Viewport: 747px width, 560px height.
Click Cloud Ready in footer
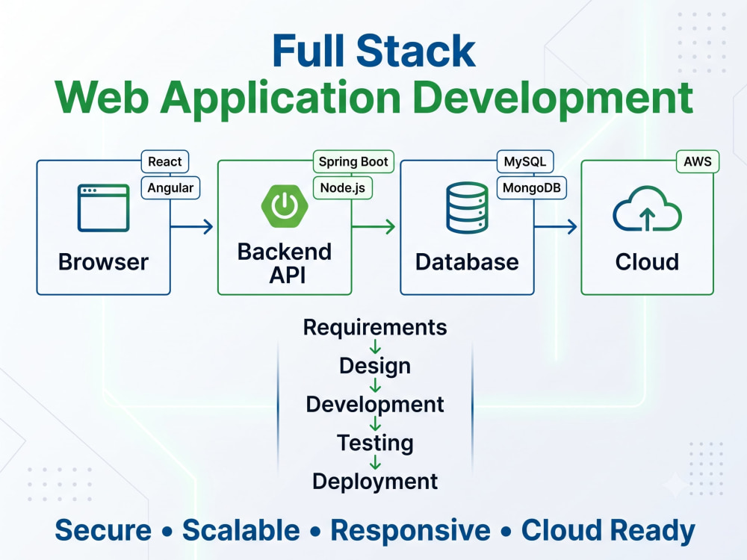point(608,531)
